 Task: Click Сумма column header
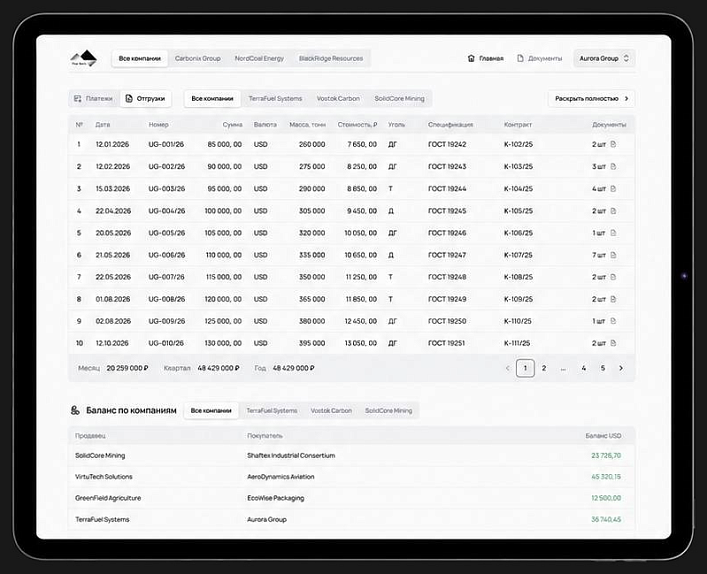[x=232, y=124]
